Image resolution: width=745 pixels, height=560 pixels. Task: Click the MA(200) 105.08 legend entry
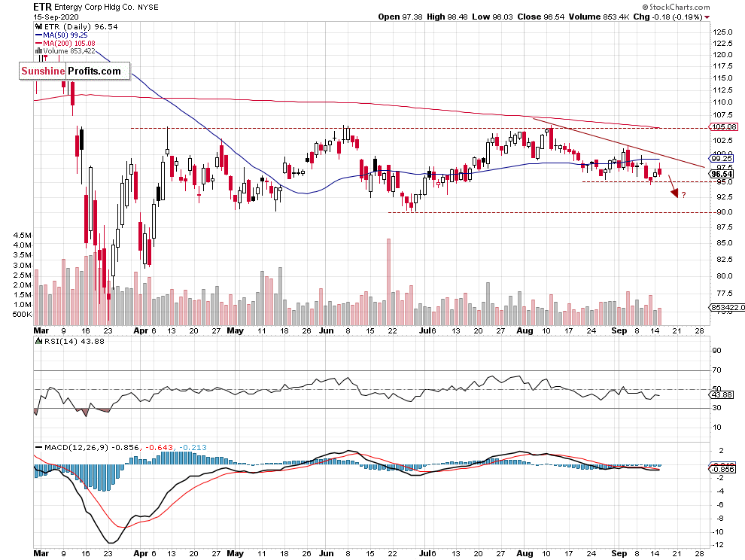point(65,43)
